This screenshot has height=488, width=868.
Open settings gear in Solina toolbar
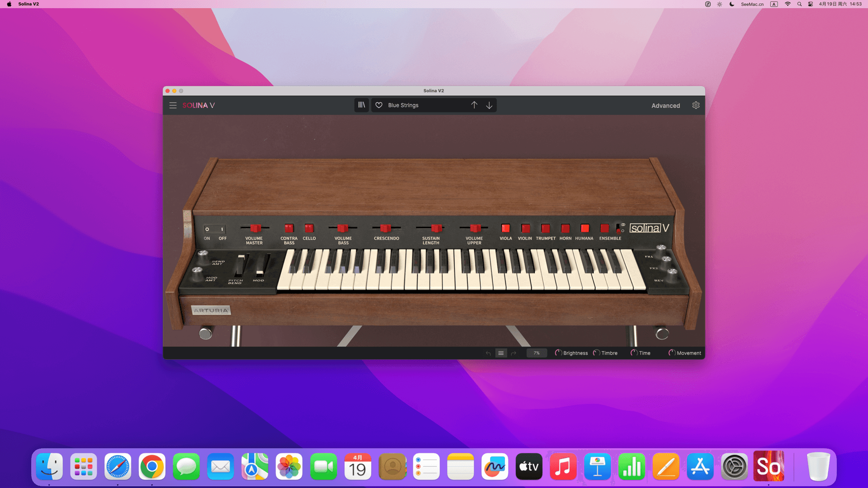pyautogui.click(x=696, y=105)
